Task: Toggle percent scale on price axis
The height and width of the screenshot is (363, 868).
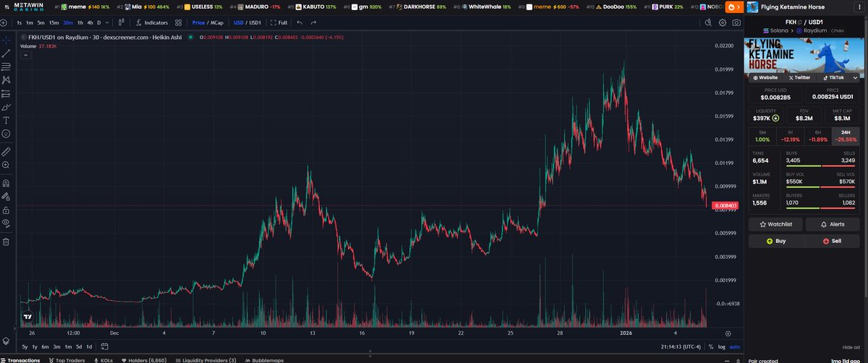Action: (x=710, y=347)
